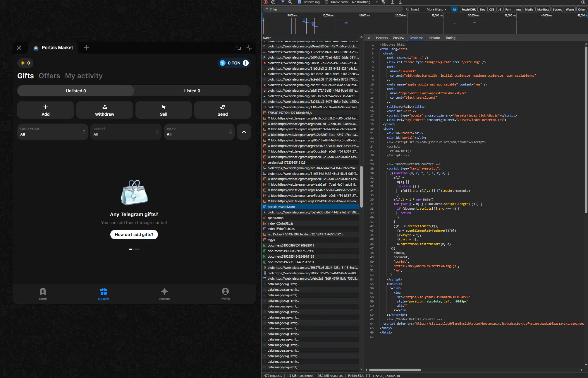Viewport: 588px width, 378px height.
Task: Toggle the All request type filter
Action: (454, 9)
